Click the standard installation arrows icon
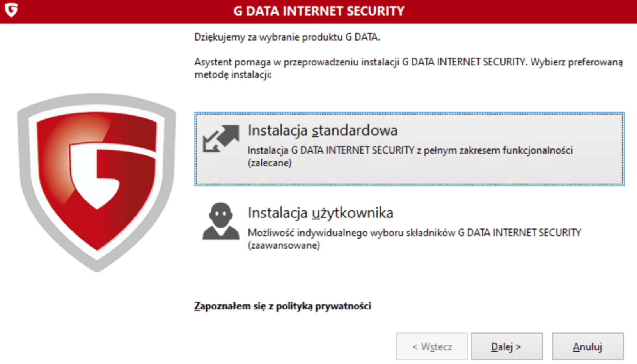This screenshot has width=637, height=364. pos(221,139)
